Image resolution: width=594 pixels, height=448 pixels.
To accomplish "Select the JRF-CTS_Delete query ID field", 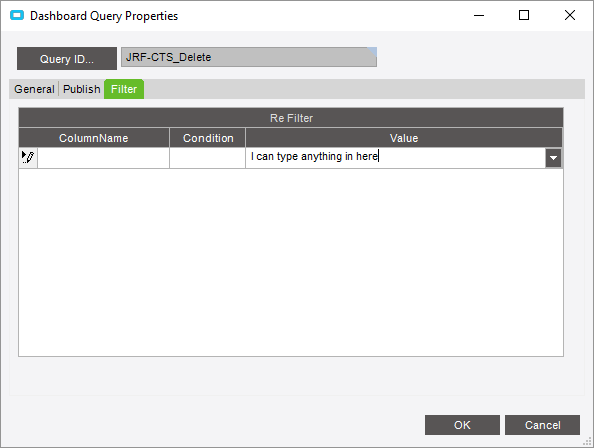I will point(249,57).
